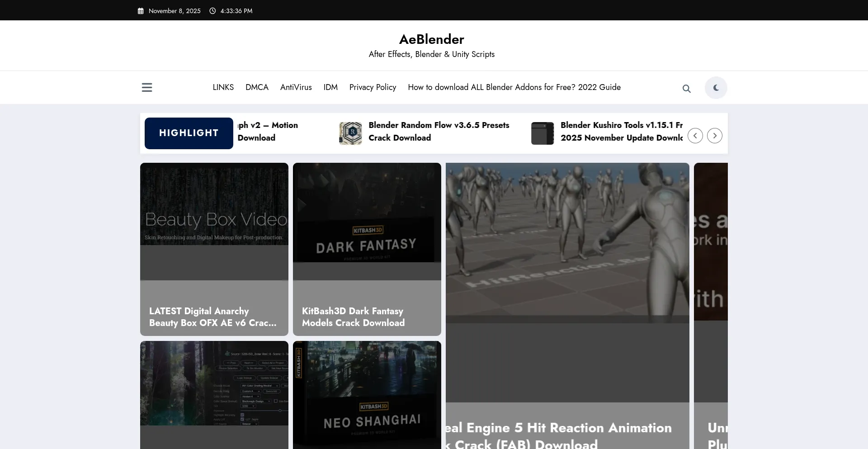Open Blender Random Flow v3.6.5 highlight link

(439, 131)
